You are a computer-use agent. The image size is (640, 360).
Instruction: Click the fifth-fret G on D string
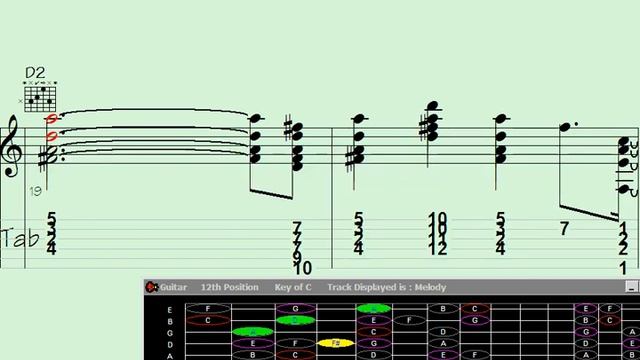coord(373,343)
